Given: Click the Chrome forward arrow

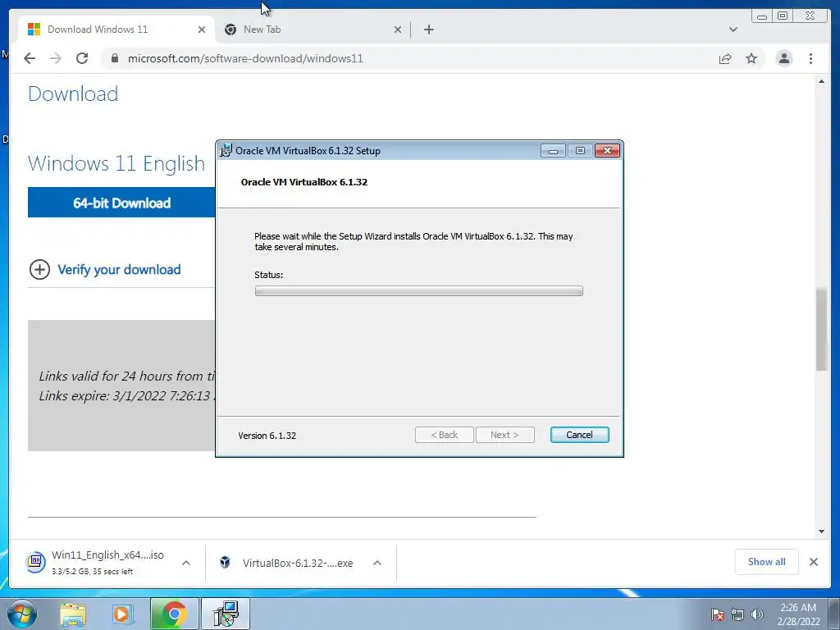Looking at the screenshot, I should point(56,58).
